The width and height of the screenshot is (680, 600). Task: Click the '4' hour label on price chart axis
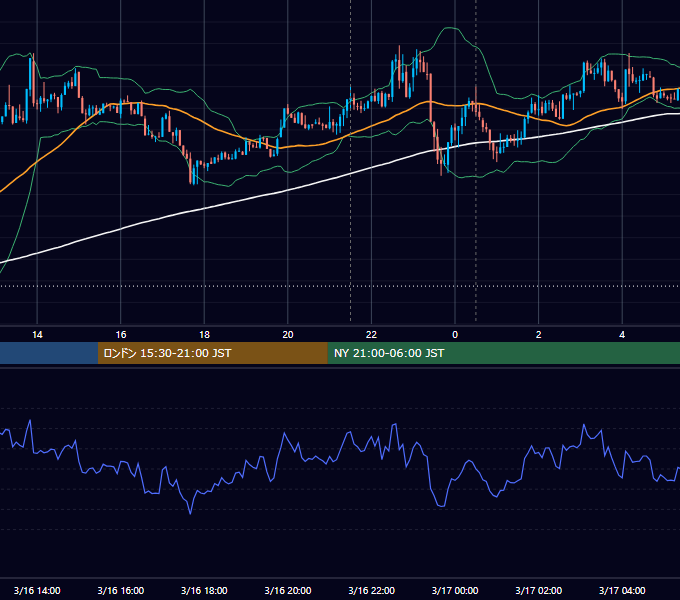(x=622, y=335)
